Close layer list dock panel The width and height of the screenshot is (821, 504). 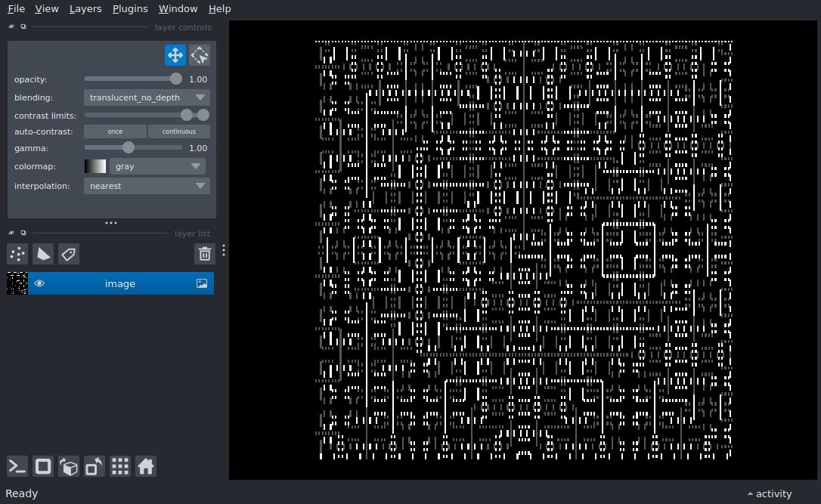11,233
